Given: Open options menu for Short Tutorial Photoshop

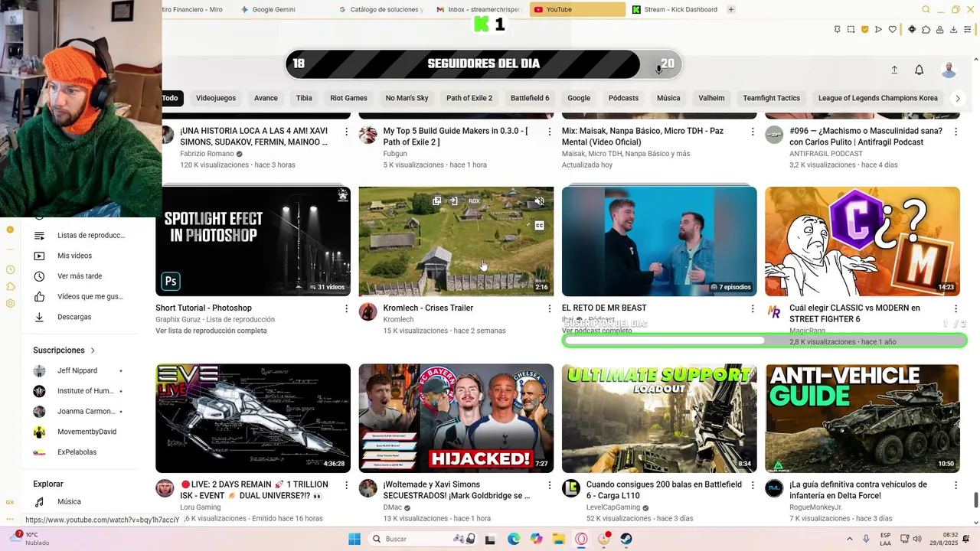Looking at the screenshot, I should point(346,308).
